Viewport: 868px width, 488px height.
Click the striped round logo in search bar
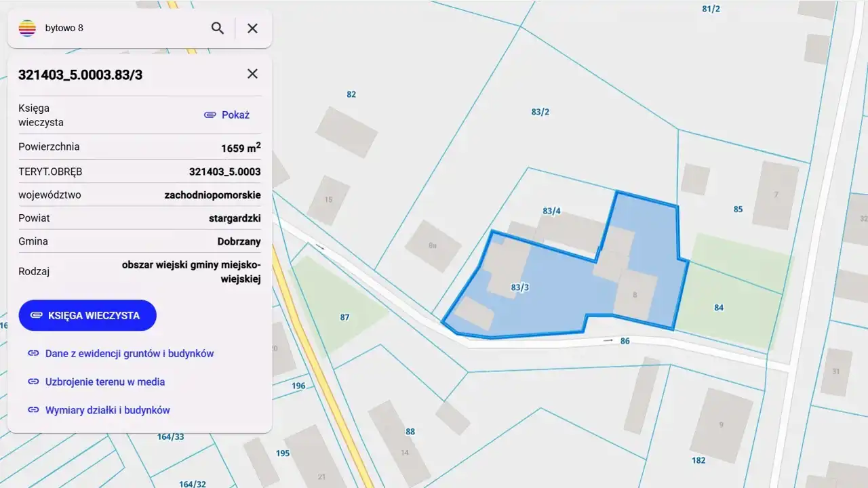point(27,28)
